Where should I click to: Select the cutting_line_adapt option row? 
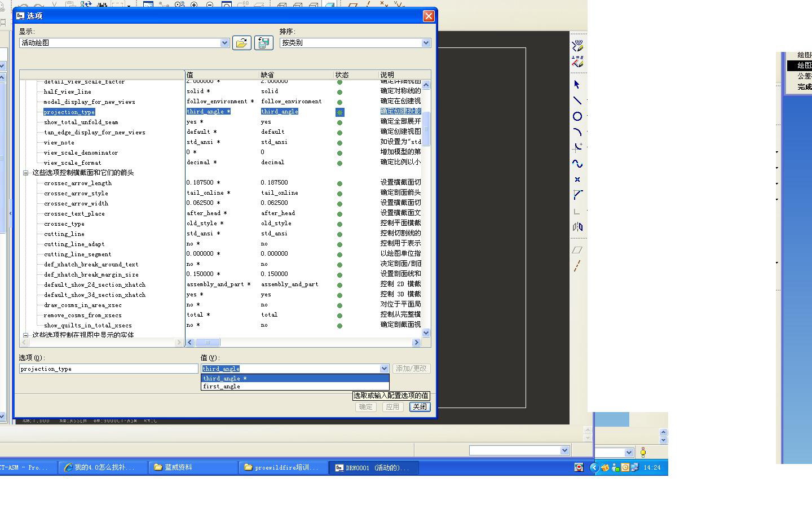[x=74, y=244]
